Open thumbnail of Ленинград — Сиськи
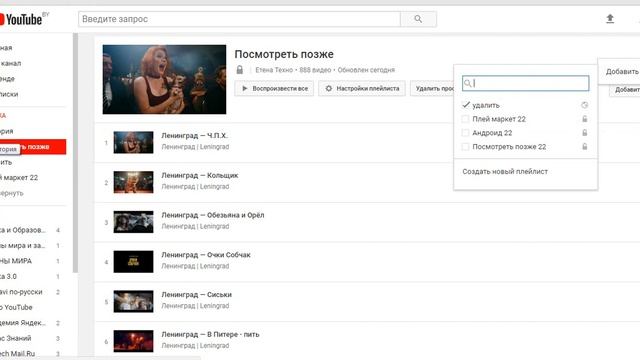The height and width of the screenshot is (360, 640). 133,301
